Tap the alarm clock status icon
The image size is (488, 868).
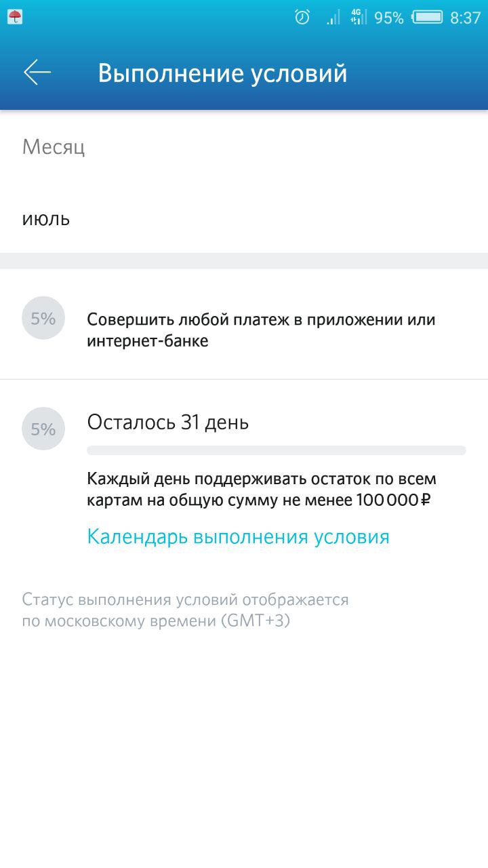[x=302, y=18]
